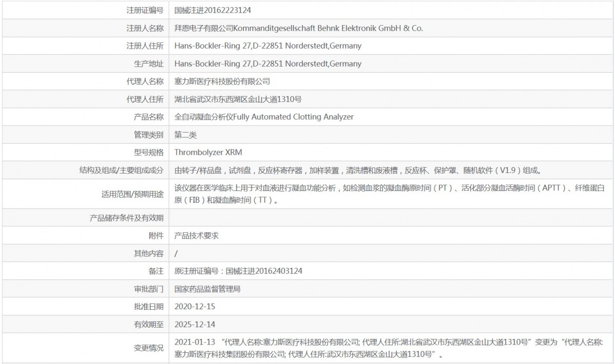Image resolution: width=615 pixels, height=364 pixels.
Task: Click the 代理人名称 label
Action: tap(145, 81)
